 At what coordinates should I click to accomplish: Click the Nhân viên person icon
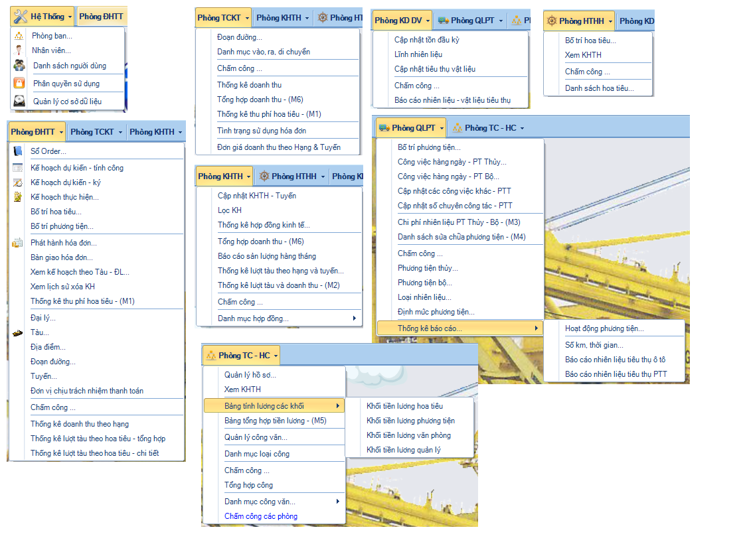(x=19, y=50)
